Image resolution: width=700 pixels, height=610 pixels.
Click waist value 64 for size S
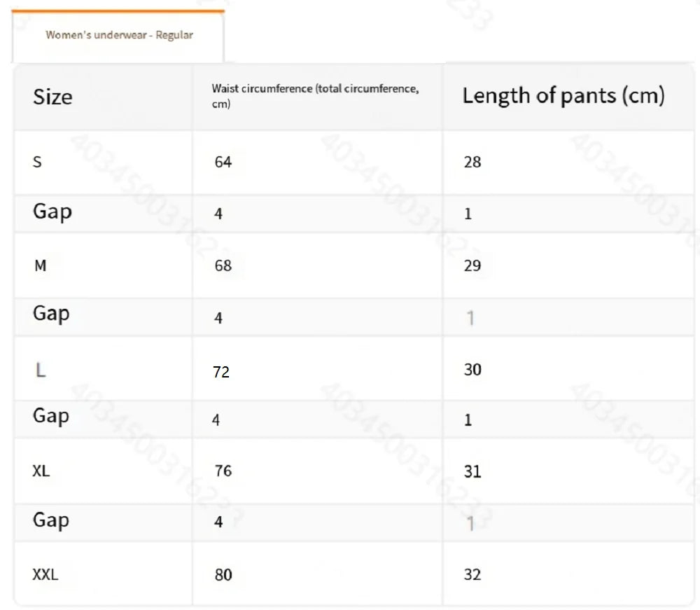click(x=223, y=162)
